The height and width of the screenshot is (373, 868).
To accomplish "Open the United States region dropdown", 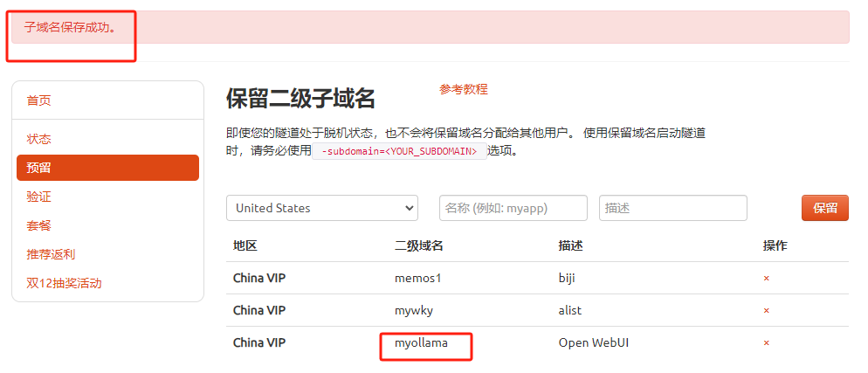I will pos(322,208).
